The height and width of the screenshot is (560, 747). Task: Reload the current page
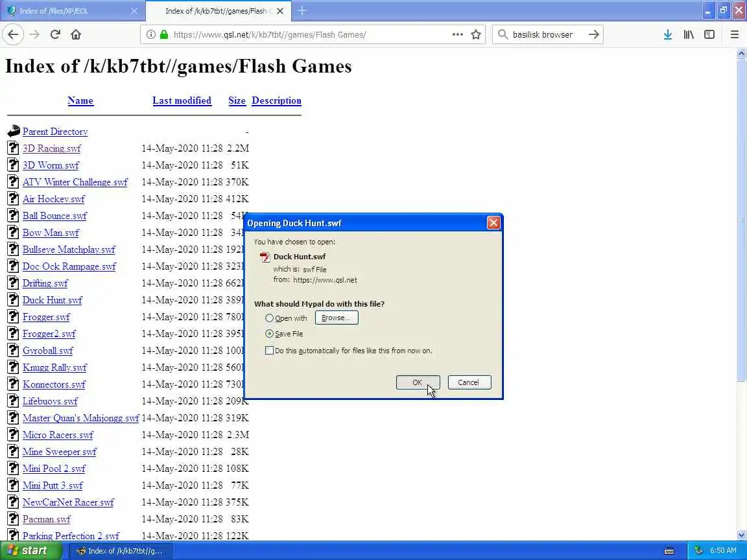click(x=55, y=34)
